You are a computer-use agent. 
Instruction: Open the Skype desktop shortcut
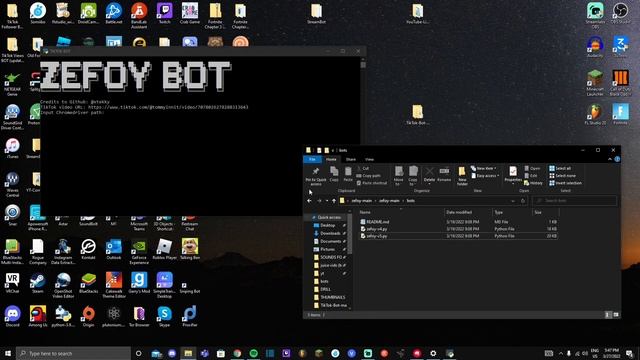pos(164,316)
